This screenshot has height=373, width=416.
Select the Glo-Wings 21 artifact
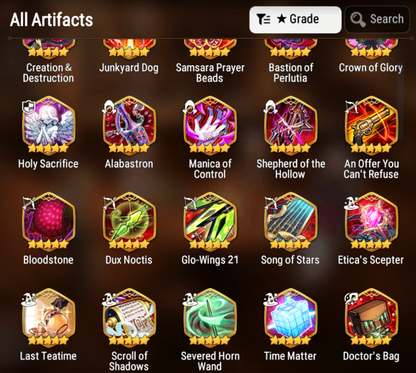coord(210,222)
